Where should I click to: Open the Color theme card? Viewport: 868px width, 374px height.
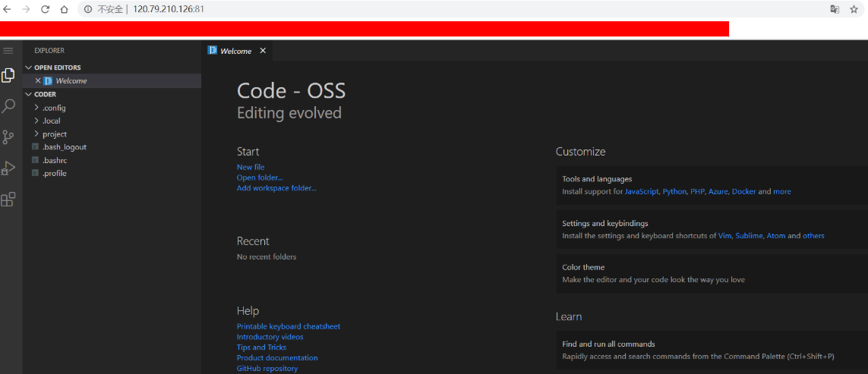pos(712,273)
